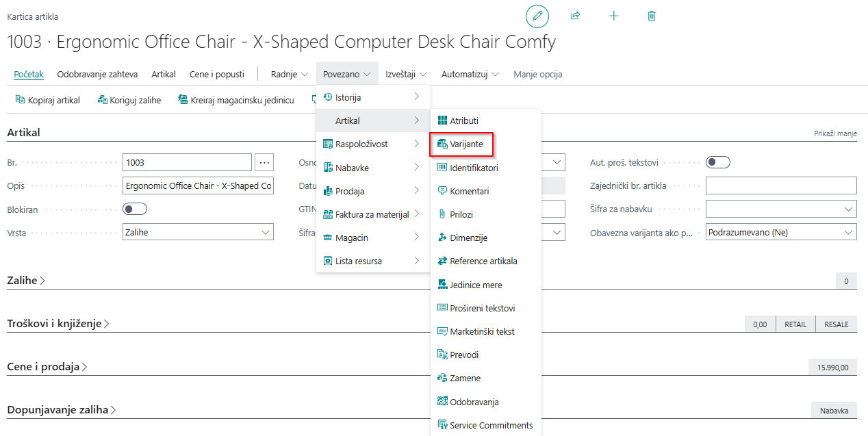Click Kopiraj artikal action
Image resolution: width=868 pixels, height=436 pixels.
(48, 100)
